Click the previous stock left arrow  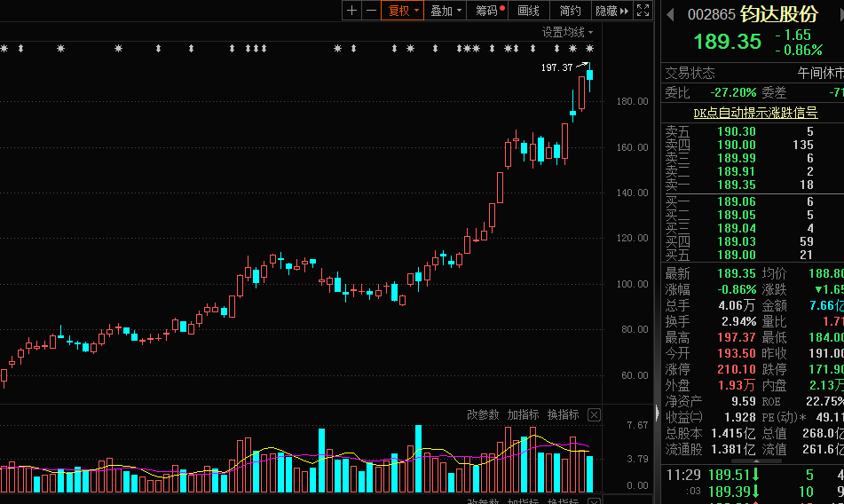pyautogui.click(x=671, y=15)
